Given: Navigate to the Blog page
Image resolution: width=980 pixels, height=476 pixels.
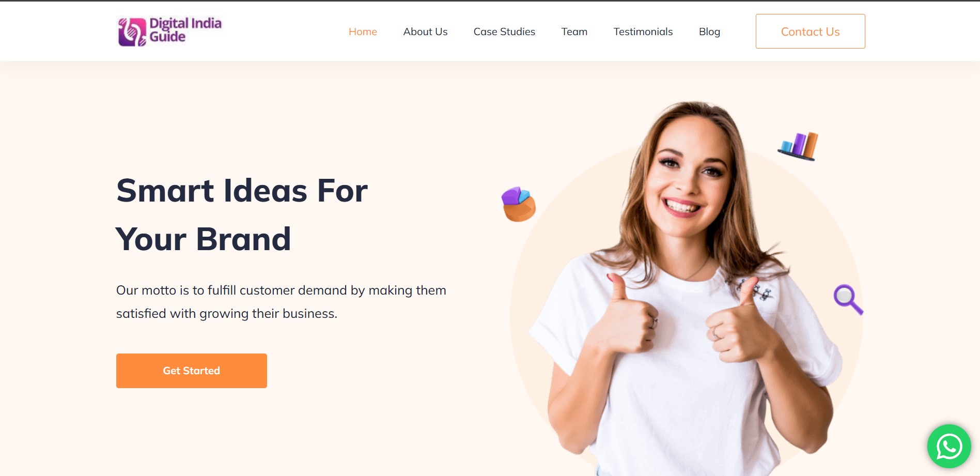Looking at the screenshot, I should click(709, 32).
